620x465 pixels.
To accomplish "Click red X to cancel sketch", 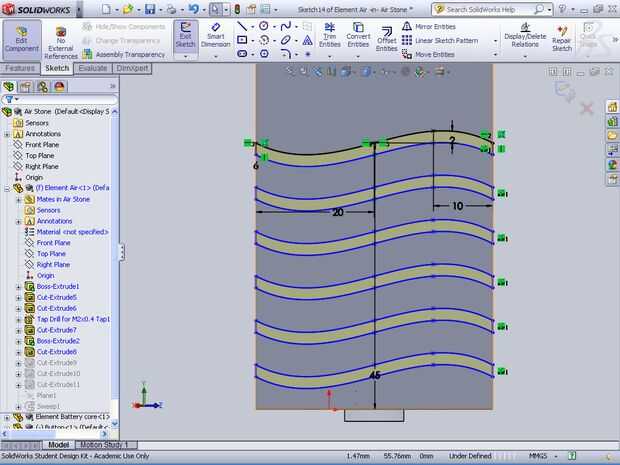I will pyautogui.click(x=587, y=108).
